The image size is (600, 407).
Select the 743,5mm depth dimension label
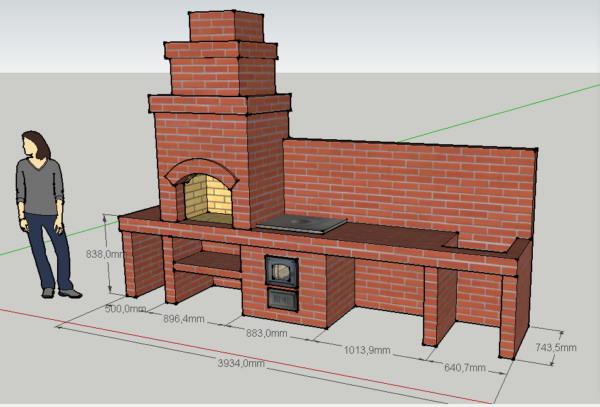point(556,348)
